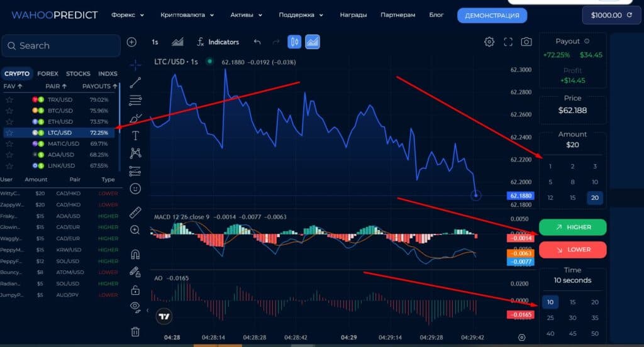This screenshot has width=644, height=347.
Task: Open the Поддержка dropdown menu
Action: coord(301,14)
